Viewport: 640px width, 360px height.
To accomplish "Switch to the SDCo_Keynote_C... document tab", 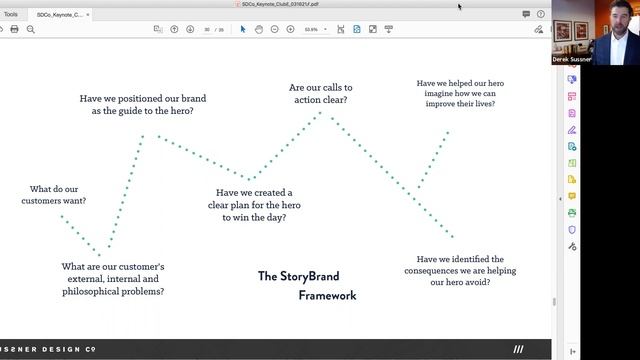I will 60,15.
